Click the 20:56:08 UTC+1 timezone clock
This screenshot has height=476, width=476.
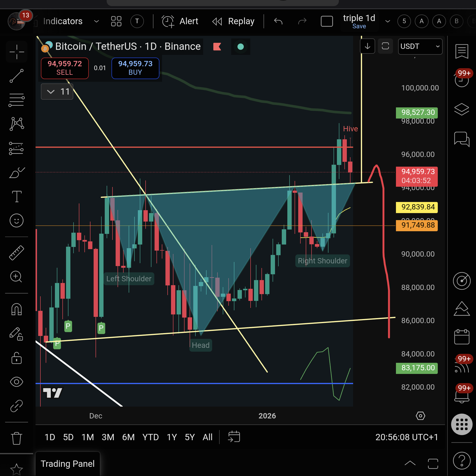point(407,437)
